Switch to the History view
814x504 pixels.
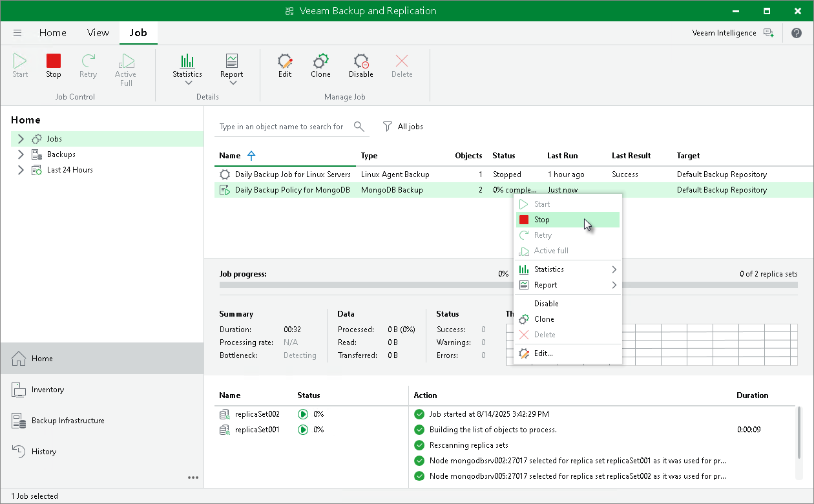click(x=43, y=451)
